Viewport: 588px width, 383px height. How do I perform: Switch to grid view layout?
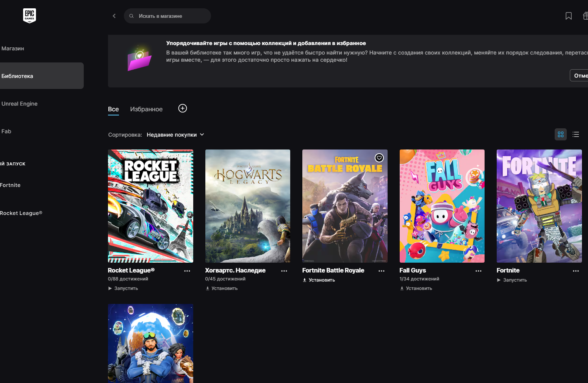coord(560,134)
